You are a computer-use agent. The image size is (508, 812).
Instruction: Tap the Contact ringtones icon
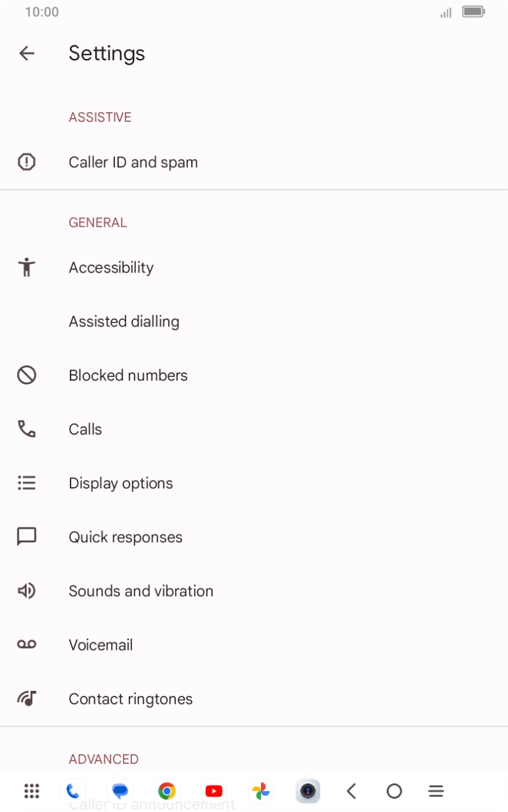point(26,698)
